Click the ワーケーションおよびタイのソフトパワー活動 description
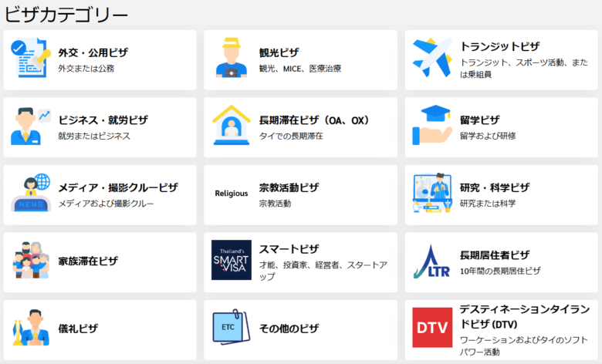Viewport: 602px width, 364px height. pos(524,346)
